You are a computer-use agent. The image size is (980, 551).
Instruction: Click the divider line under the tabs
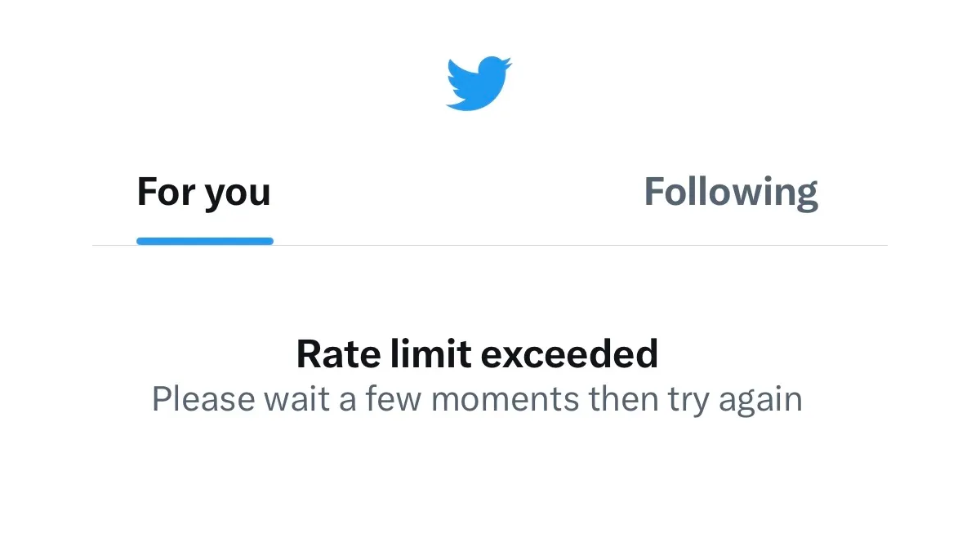click(490, 242)
